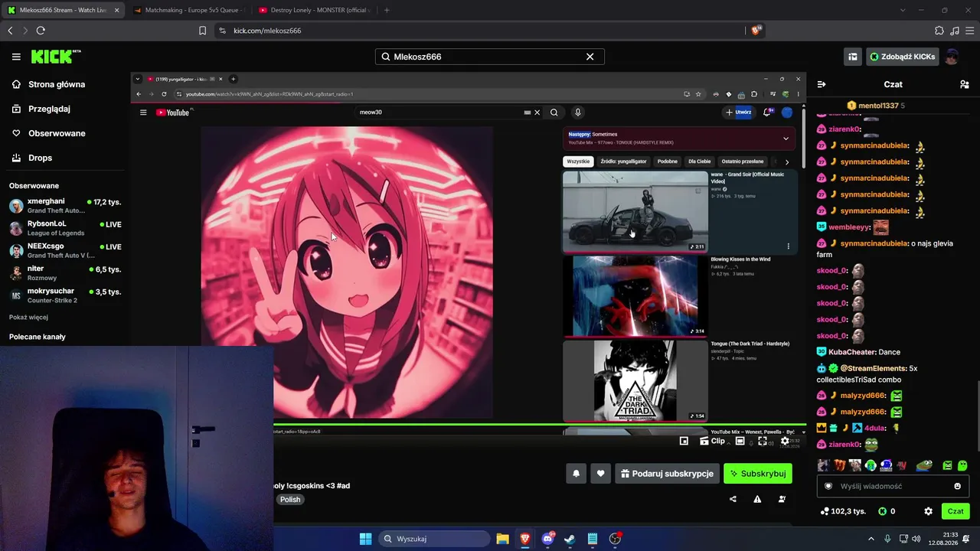Toggle stream notification bell

click(x=577, y=474)
